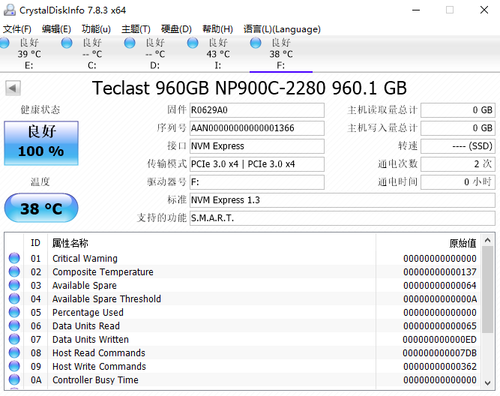Select the F: drive status circle
Image resolution: width=500 pixels, height=396 pixels.
point(256,43)
